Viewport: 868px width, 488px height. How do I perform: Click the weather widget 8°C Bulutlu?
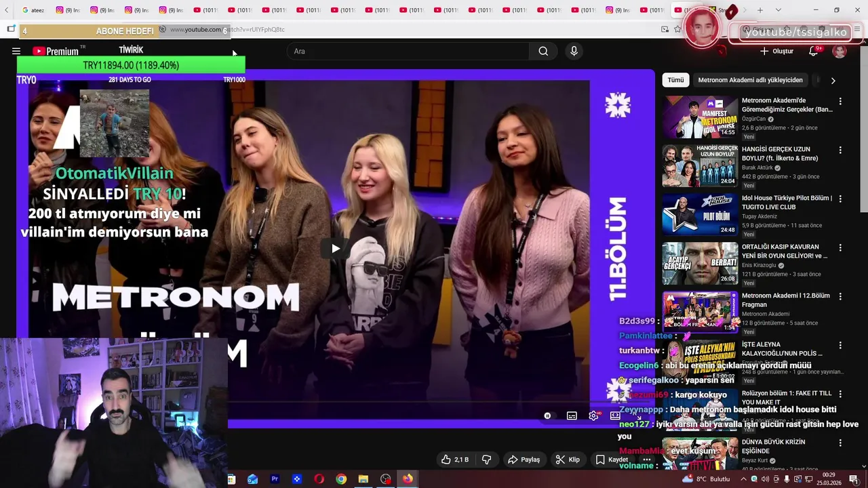[x=706, y=479]
